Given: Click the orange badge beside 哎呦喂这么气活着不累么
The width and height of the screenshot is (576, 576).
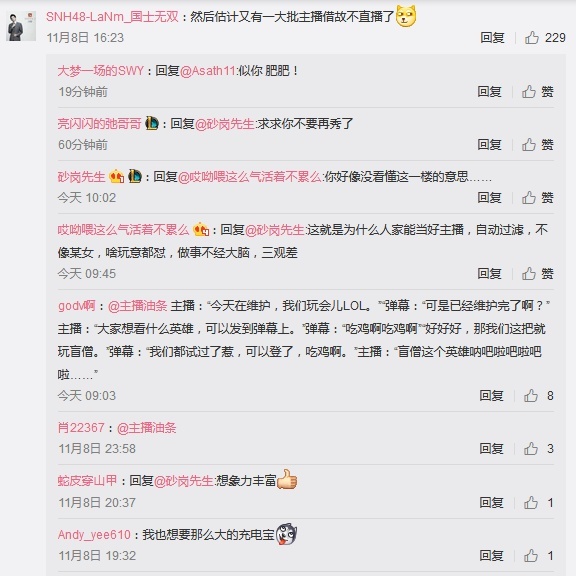Looking at the screenshot, I should [x=201, y=230].
